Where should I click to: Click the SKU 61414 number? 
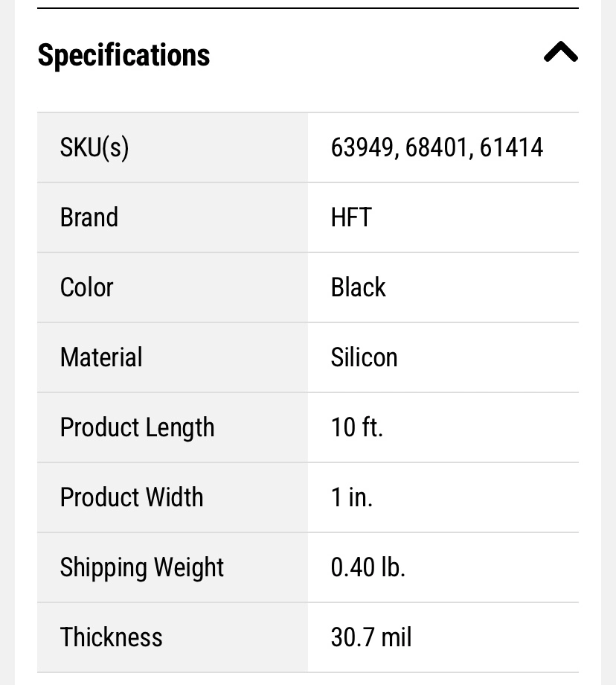click(x=511, y=147)
